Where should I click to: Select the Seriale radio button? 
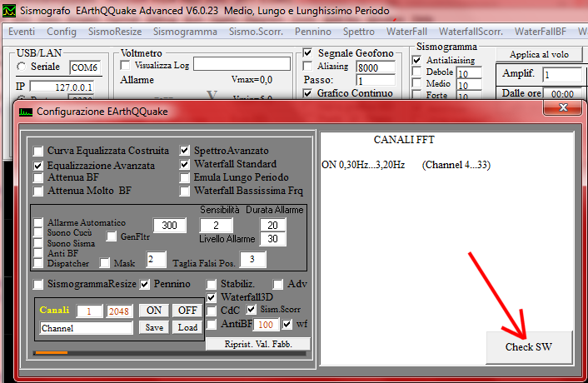coord(21,67)
